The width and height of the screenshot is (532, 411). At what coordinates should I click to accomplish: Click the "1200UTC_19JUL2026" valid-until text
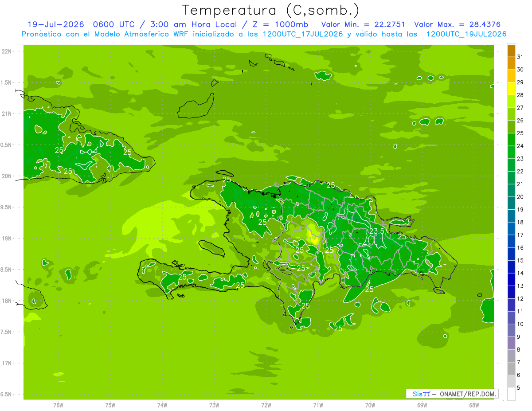[x=466, y=34]
